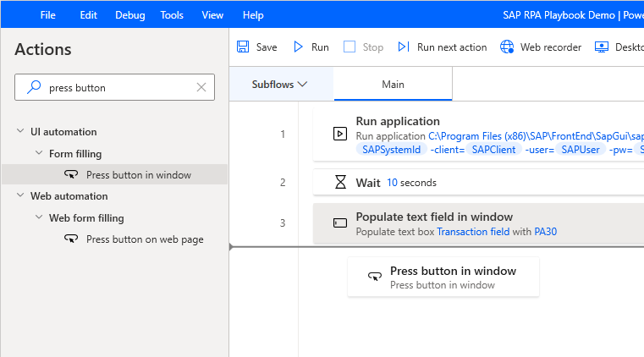Screen dimensions: 644x357
Task: Focus the actions search field
Action: [114, 87]
